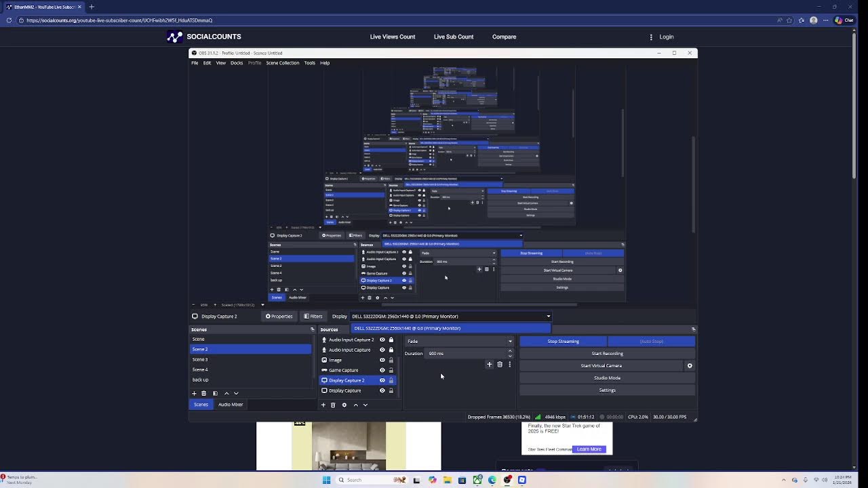Image resolution: width=868 pixels, height=488 pixels.
Task: Hide the Image source
Action: point(382,360)
